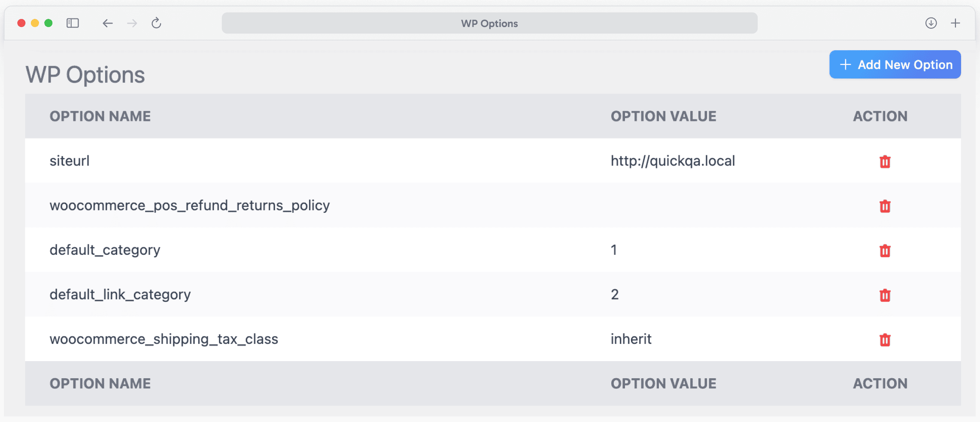
Task: Select the siteurl option name
Action: point(70,161)
